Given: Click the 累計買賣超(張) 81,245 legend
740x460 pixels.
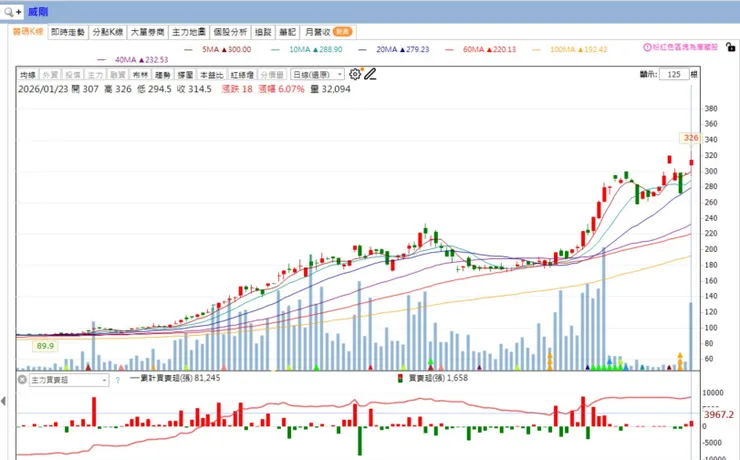Looking at the screenshot, I should point(175,378).
